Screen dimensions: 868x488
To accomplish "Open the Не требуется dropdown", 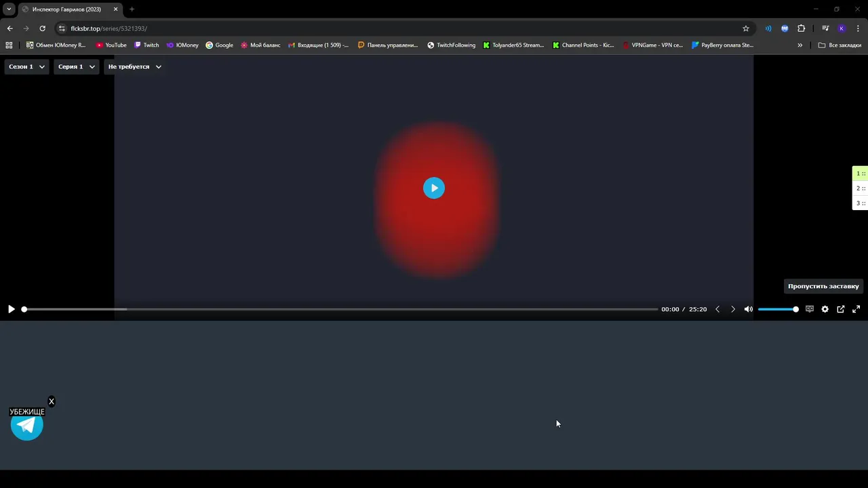I will 135,66.
